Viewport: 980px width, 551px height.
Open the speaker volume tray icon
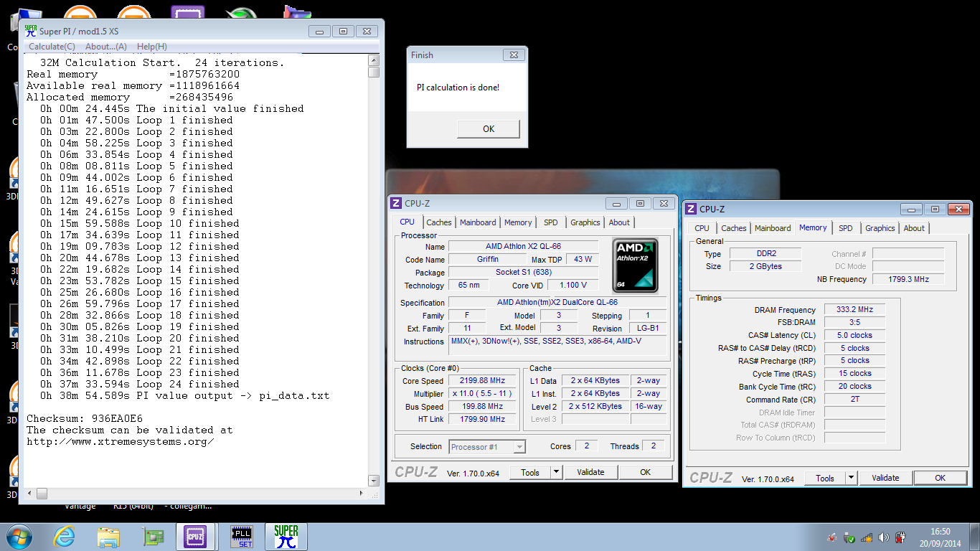point(884,537)
